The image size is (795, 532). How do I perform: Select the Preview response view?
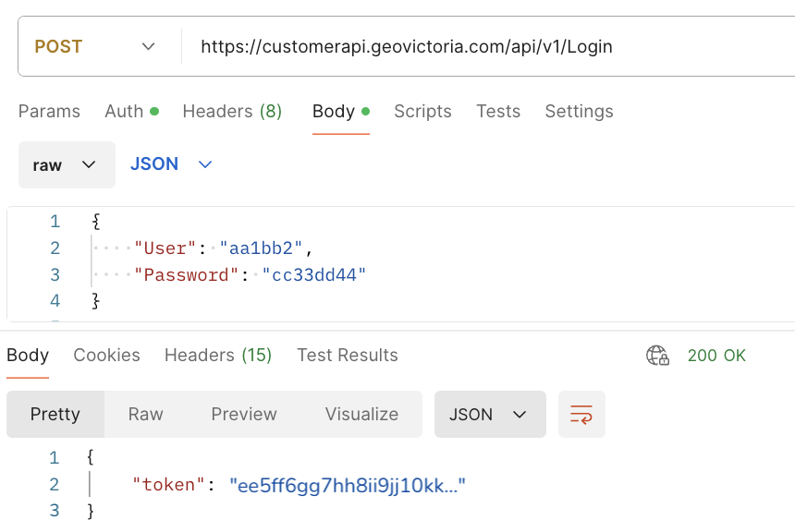244,415
